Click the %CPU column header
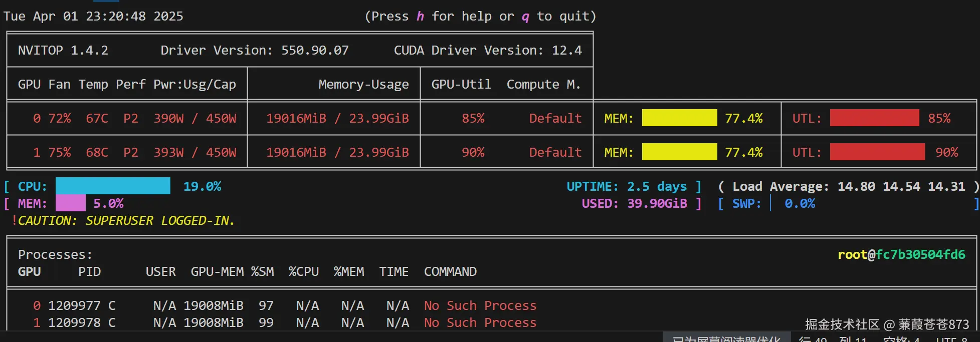 coord(303,271)
